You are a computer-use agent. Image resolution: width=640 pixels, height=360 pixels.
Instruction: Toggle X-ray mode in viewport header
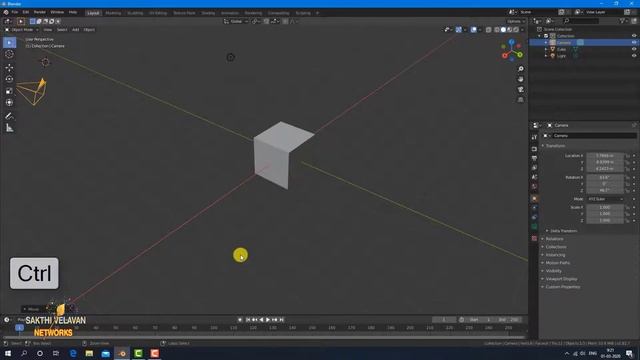(x=488, y=30)
